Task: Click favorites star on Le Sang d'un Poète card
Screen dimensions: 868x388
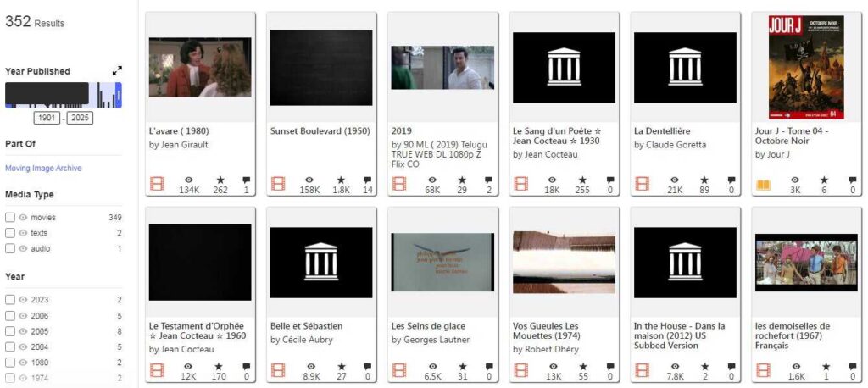Action: point(582,180)
